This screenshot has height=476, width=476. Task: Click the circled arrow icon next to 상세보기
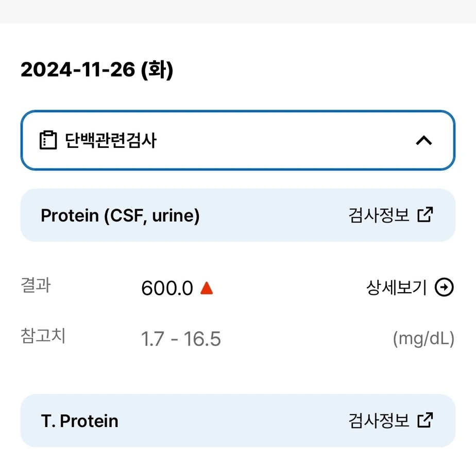444,287
